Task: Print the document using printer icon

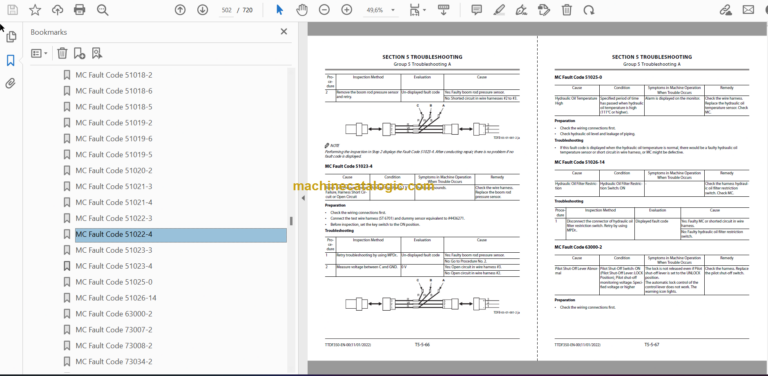Action: tap(79, 10)
